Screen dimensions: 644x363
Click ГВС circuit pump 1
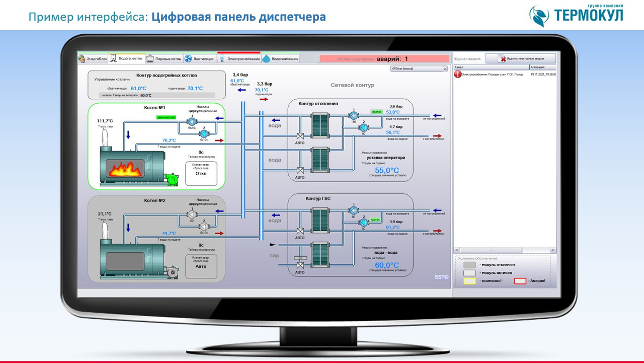point(353,210)
